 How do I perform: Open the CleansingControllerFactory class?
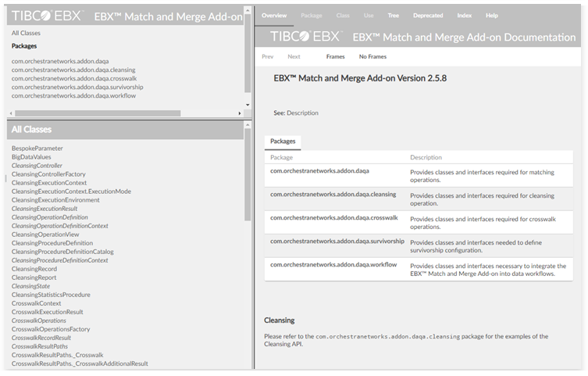pos(48,174)
